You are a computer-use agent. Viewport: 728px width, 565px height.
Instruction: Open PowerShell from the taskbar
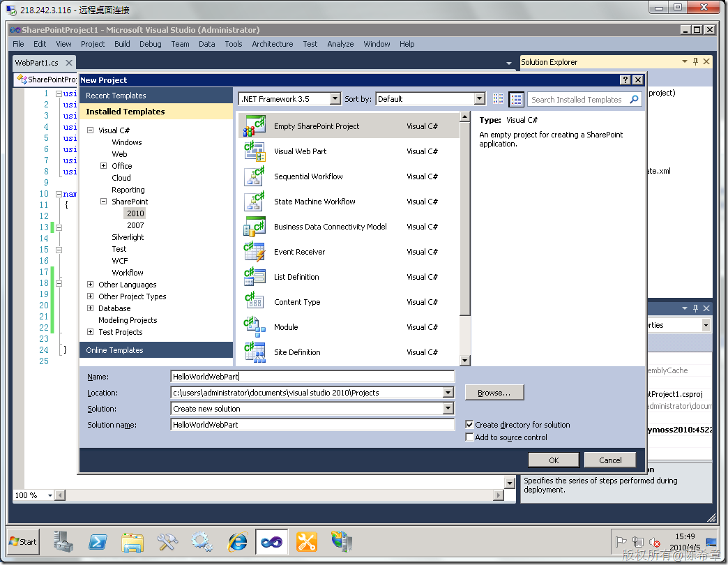[x=98, y=542]
